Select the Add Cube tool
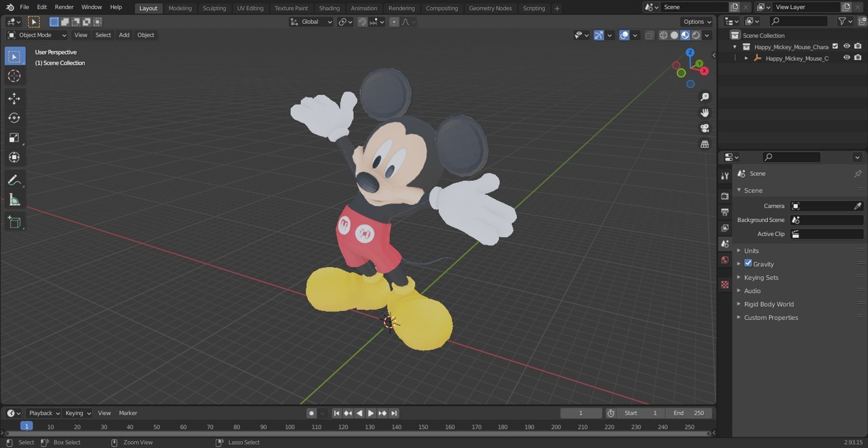Image resolution: width=868 pixels, height=448 pixels. (14, 222)
